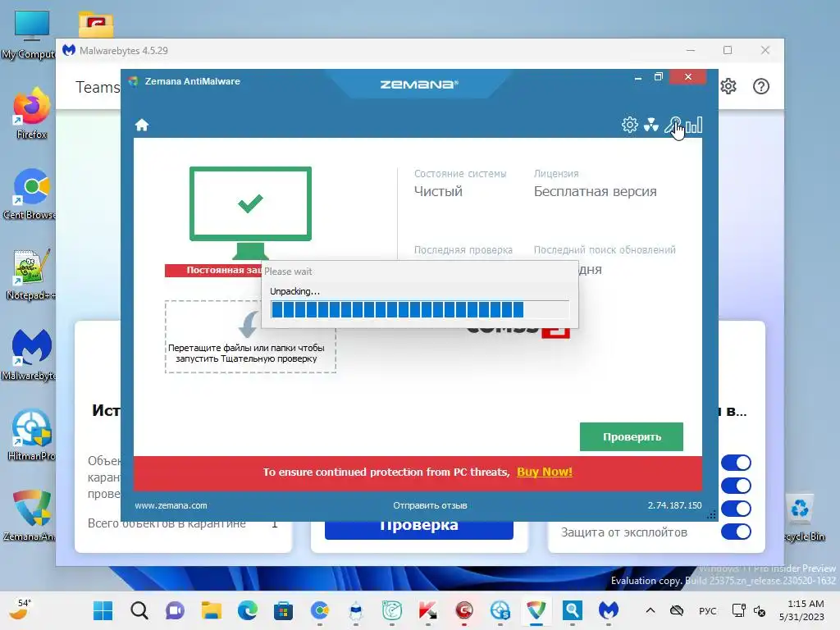
Task: Open File Explorer from the taskbar
Action: [211, 610]
